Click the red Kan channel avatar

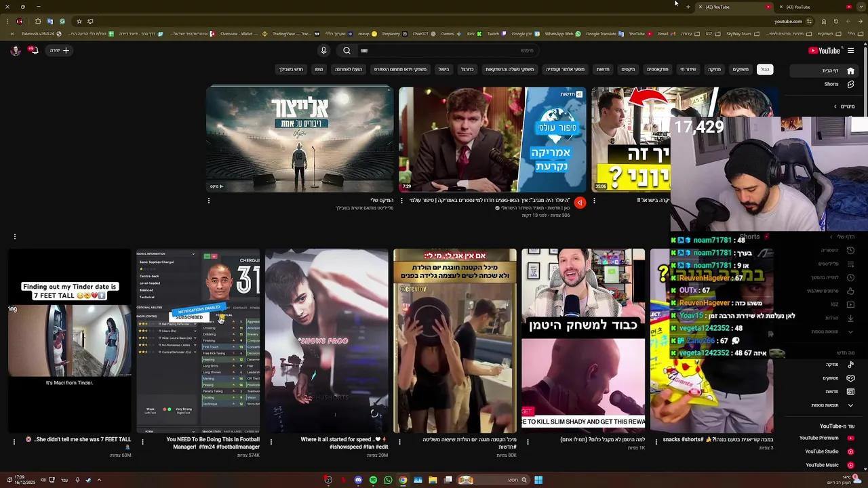(x=579, y=202)
